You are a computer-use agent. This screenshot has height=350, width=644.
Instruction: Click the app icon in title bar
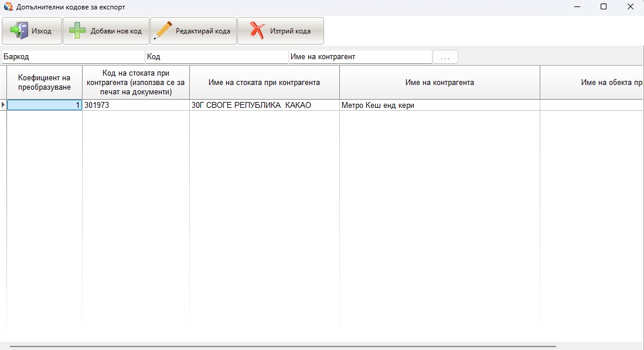(x=8, y=7)
